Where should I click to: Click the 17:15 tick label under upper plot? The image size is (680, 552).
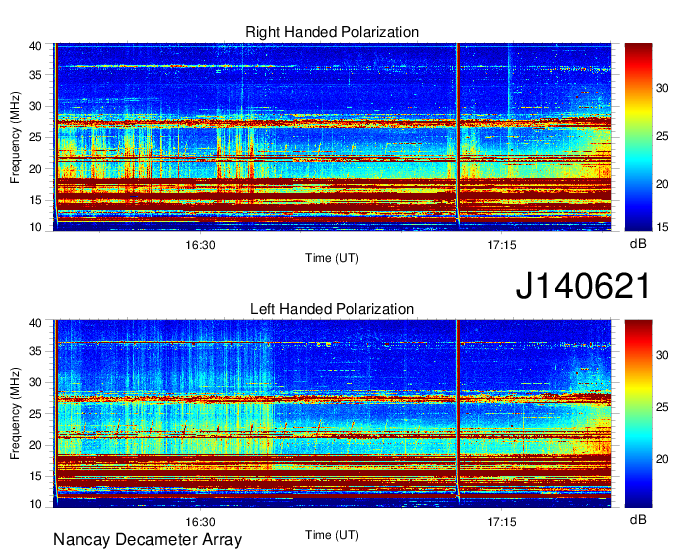(502, 245)
